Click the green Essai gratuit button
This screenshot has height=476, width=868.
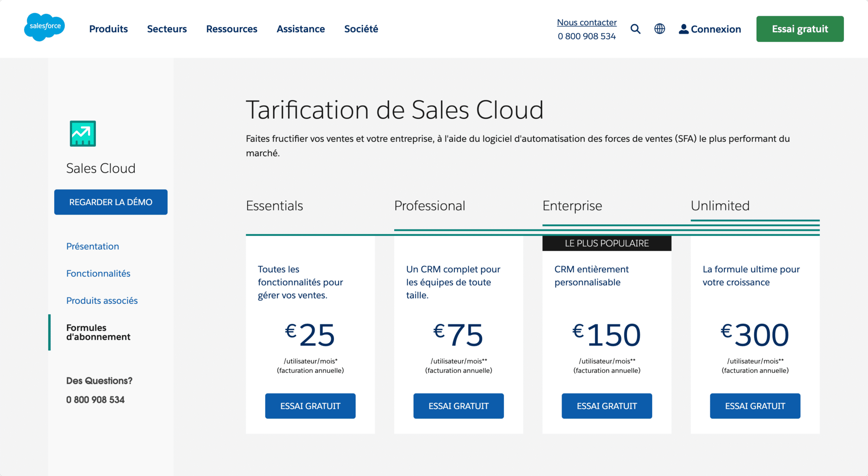point(799,28)
